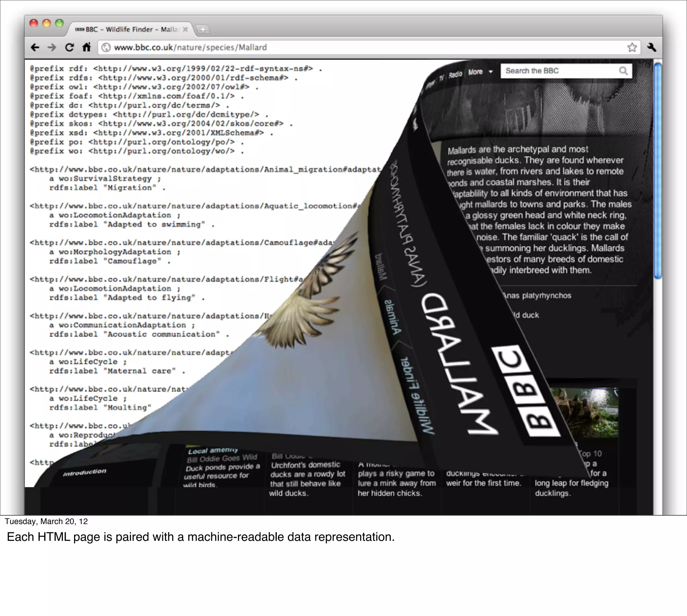The image size is (687, 616).
Task: Expand the More dropdown in BBC navigation
Action: pyautogui.click(x=481, y=72)
